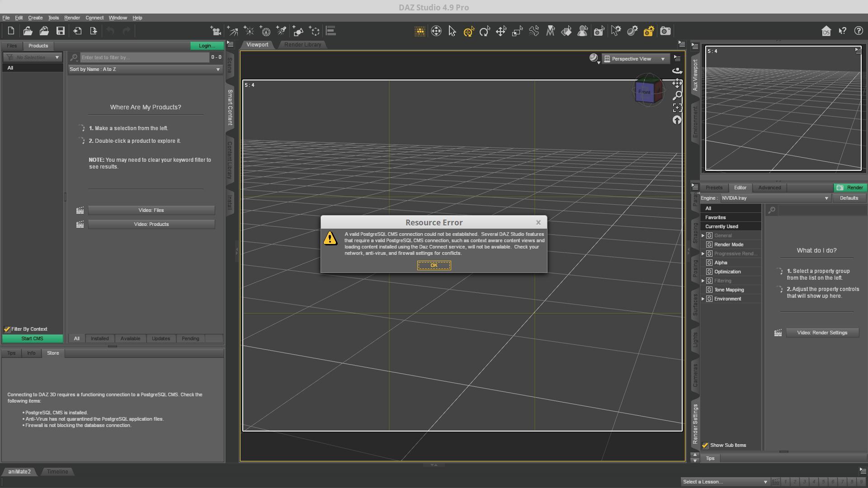Viewport: 868px width, 488px height.
Task: Expand the Environment property group
Action: pos(703,299)
